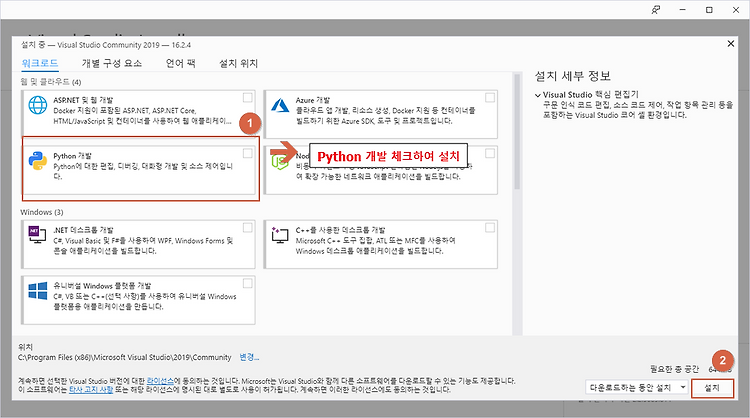750x418 pixels.
Task: Open the 라이선스 link
Action: click(x=160, y=381)
